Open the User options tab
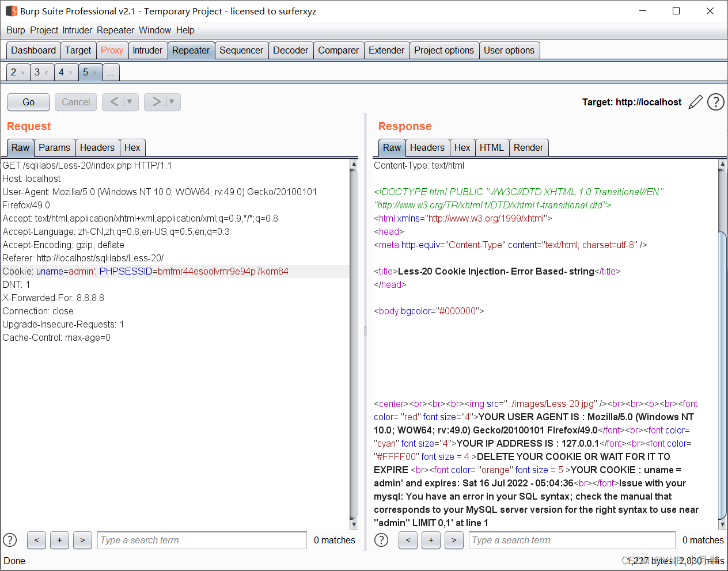Viewport: 728px width, 571px height. [509, 50]
